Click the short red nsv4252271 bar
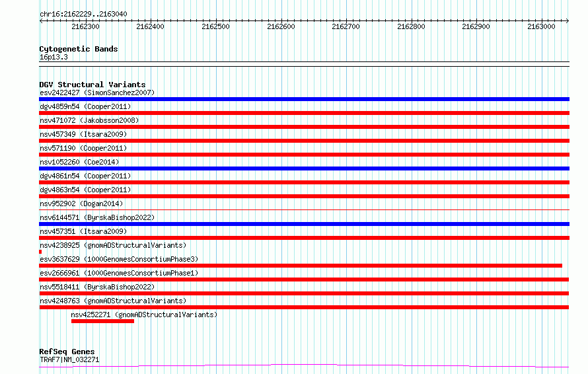 102,321
